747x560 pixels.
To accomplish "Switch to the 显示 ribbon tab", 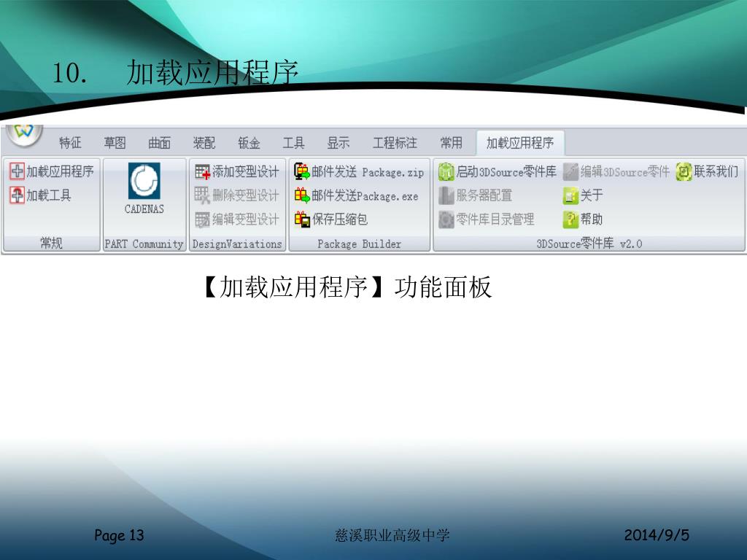I will [x=338, y=143].
